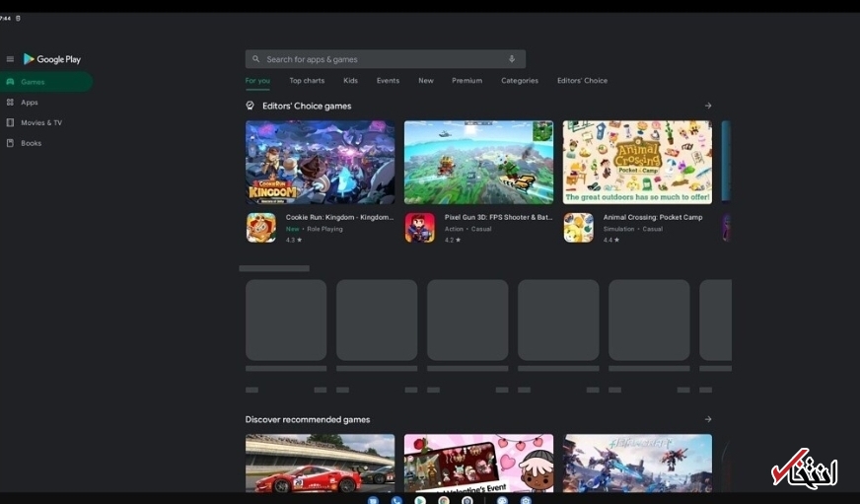
Task: Expand the Editors' Choice games section arrow
Action: coord(708,106)
